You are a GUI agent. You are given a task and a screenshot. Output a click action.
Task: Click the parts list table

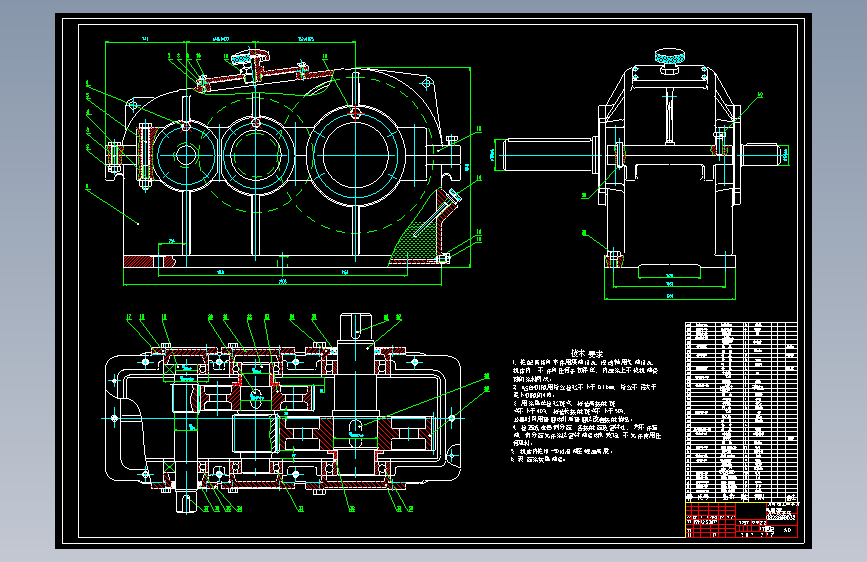[741, 412]
